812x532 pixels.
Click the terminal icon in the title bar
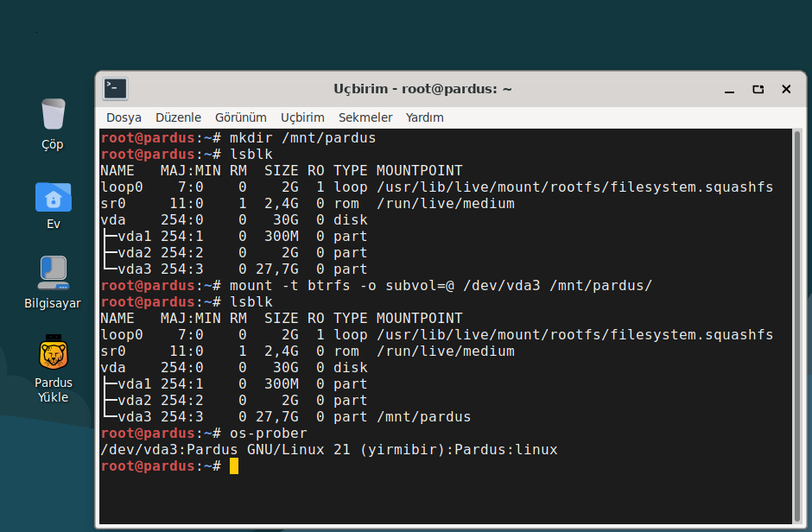(115, 88)
